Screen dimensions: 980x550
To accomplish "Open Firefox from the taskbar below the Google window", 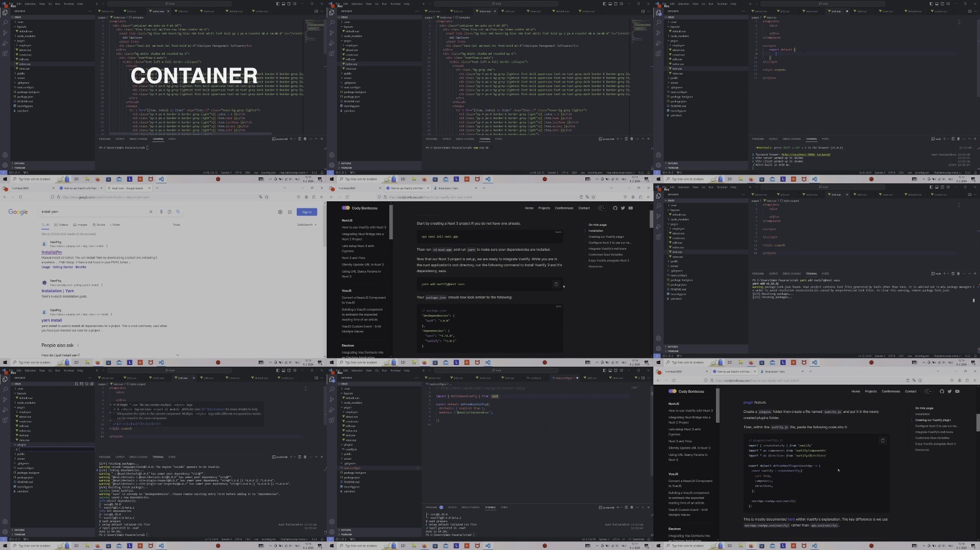I will tap(97, 362).
